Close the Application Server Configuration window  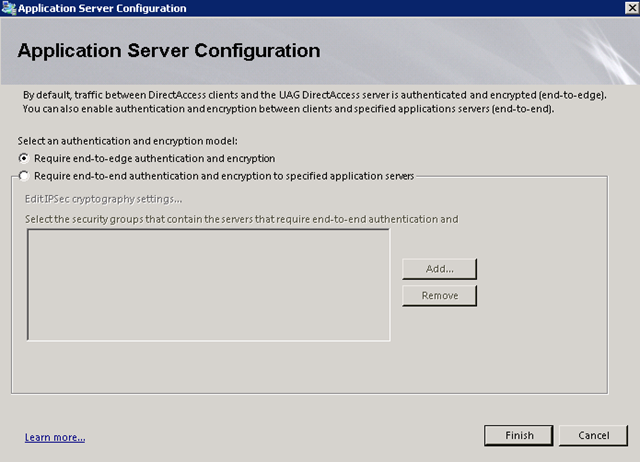628,8
